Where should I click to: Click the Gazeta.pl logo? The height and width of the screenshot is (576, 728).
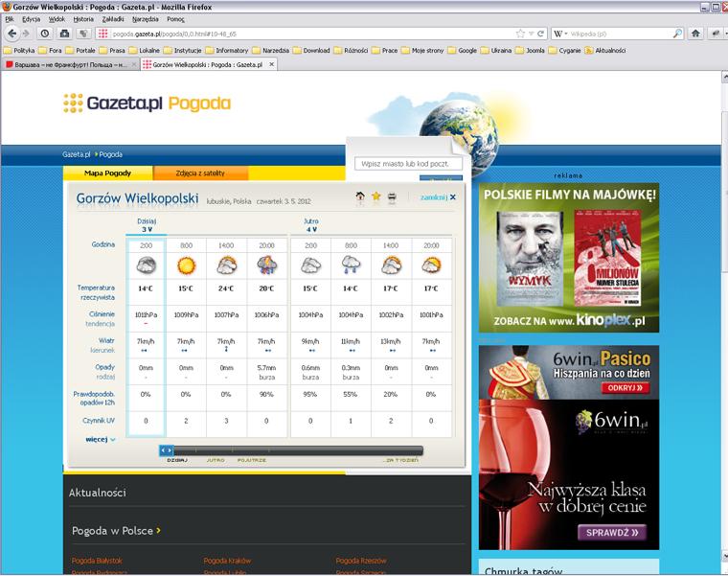point(113,104)
